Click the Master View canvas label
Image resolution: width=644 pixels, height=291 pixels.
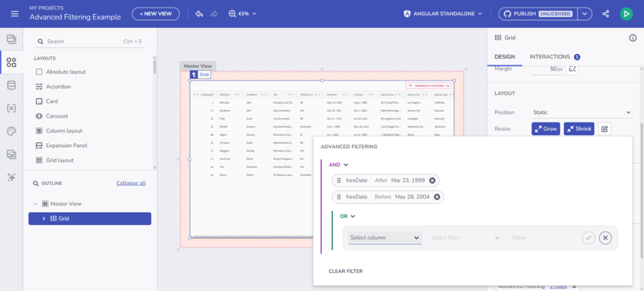pyautogui.click(x=197, y=66)
